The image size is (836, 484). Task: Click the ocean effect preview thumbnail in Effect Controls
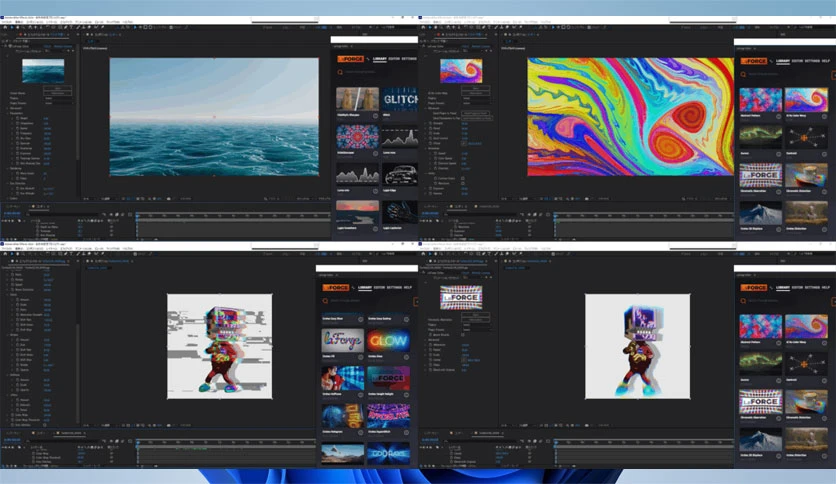43,70
